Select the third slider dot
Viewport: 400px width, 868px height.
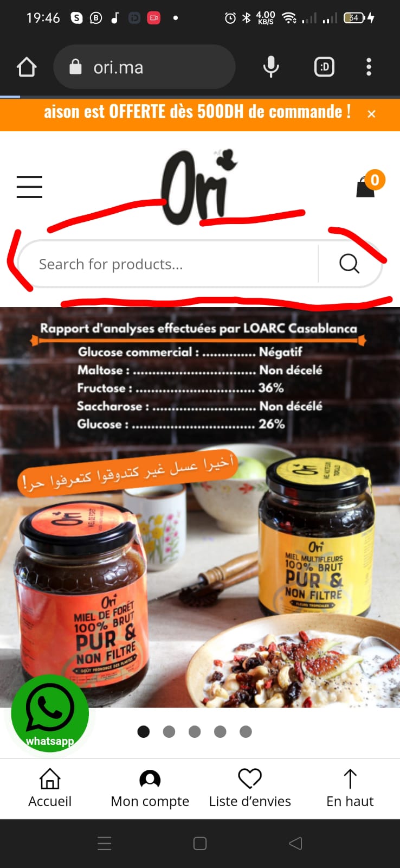click(x=195, y=732)
